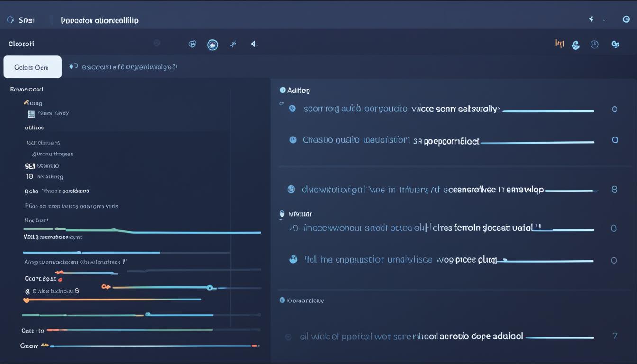
Task: Select the 'Colats Ocrs' tab
Action: point(32,67)
